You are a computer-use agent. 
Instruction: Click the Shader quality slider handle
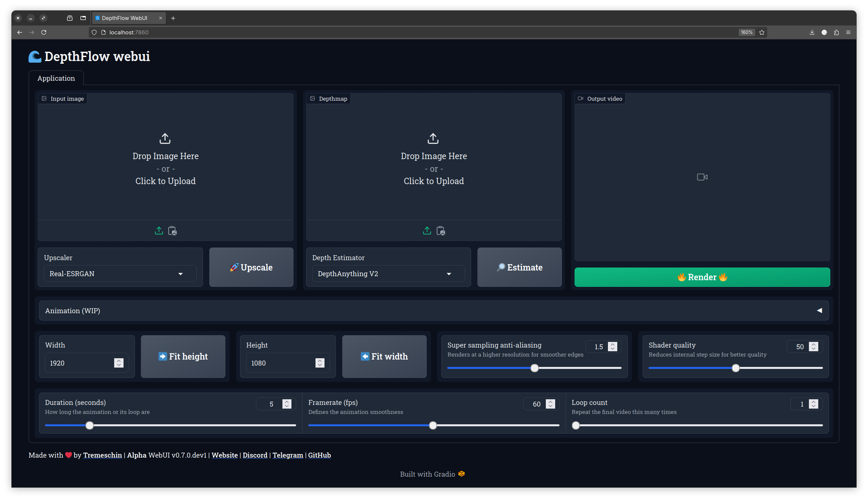point(735,368)
